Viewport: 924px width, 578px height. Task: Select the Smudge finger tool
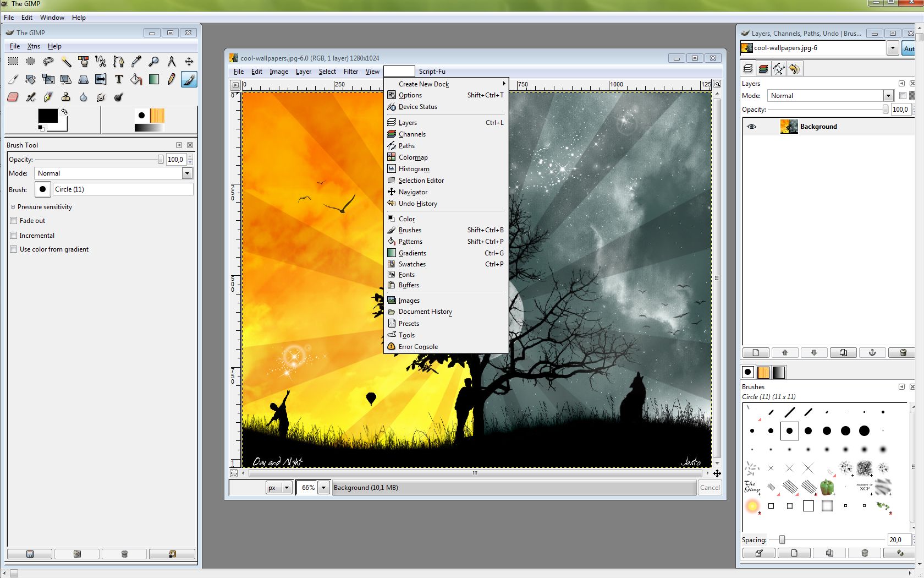click(x=101, y=97)
